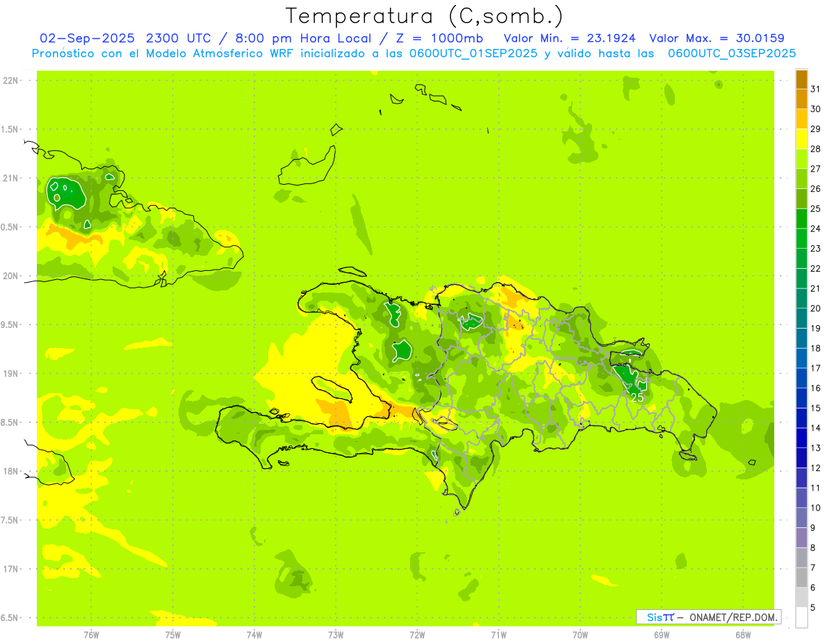Select the light green 27–28 colorbar swatch
Image resolution: width=834 pixels, height=644 pixels.
coord(801,158)
